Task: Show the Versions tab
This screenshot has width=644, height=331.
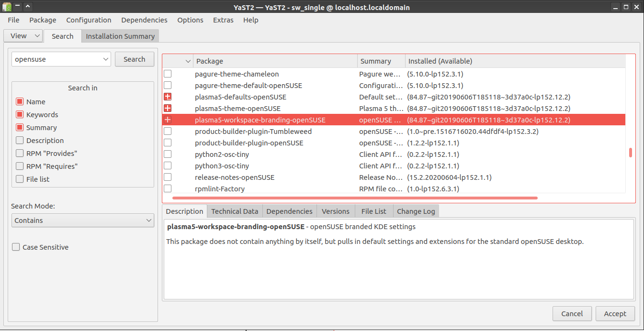Action: pyautogui.click(x=336, y=211)
